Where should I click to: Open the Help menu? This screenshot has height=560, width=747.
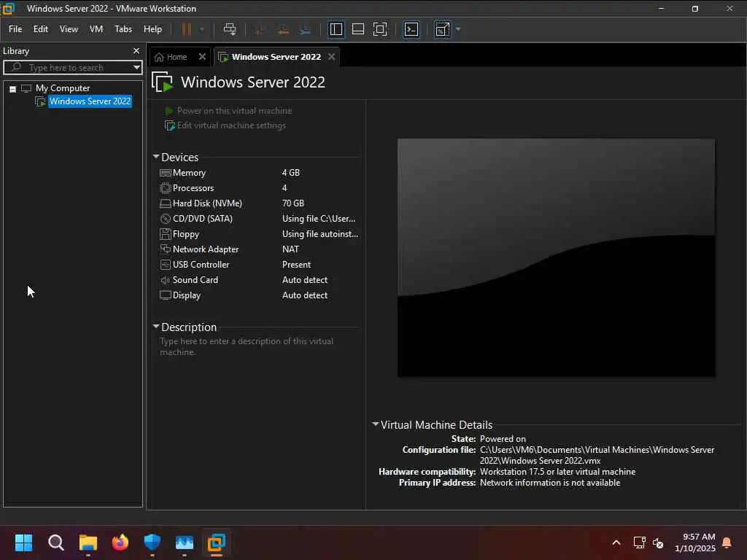point(152,29)
